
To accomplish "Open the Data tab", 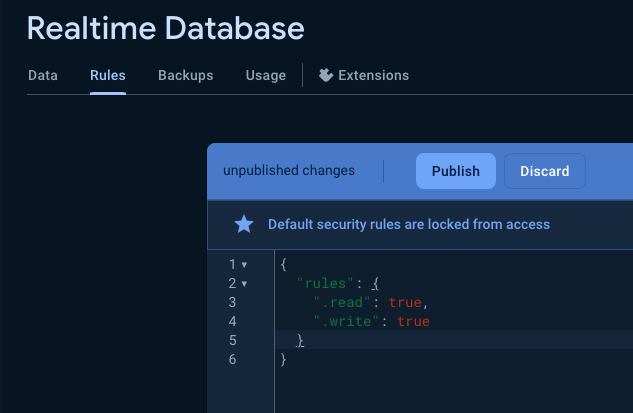I will [x=43, y=75].
